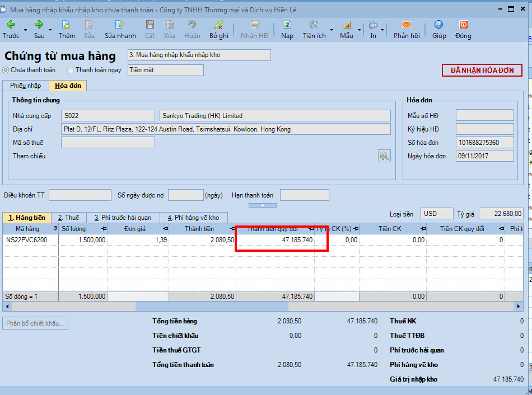Click the Nhà cung cấp code field S022

[108, 116]
